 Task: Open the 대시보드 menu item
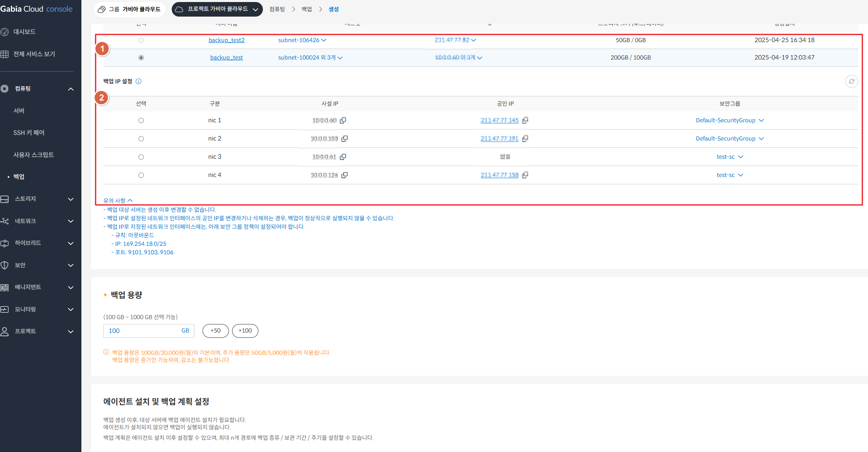(x=24, y=32)
